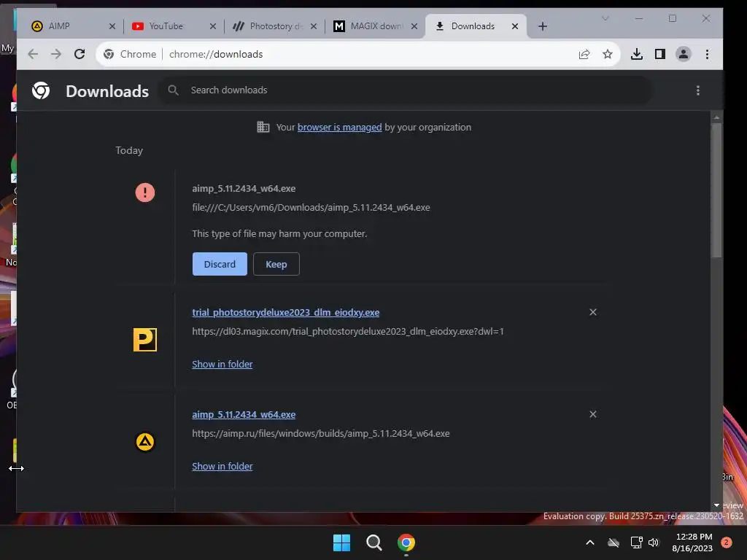
Task: Click the Photostory yellow P file icon
Action: (145, 340)
